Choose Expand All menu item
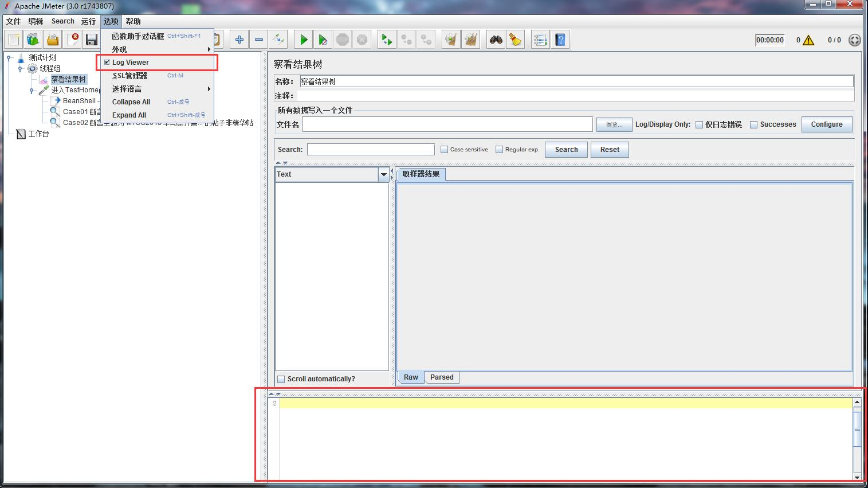The width and height of the screenshot is (868, 488). (x=157, y=115)
